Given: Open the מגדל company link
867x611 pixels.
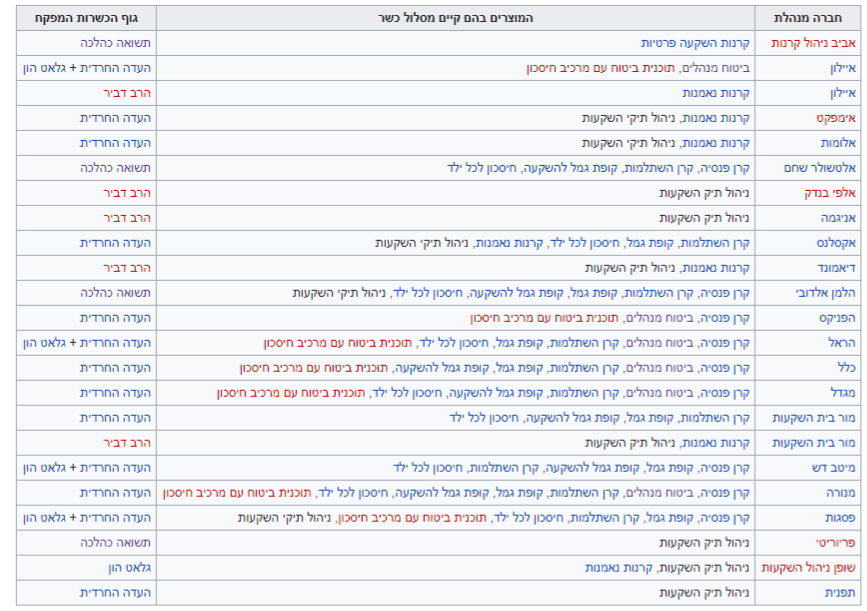Looking at the screenshot, I should tap(843, 393).
